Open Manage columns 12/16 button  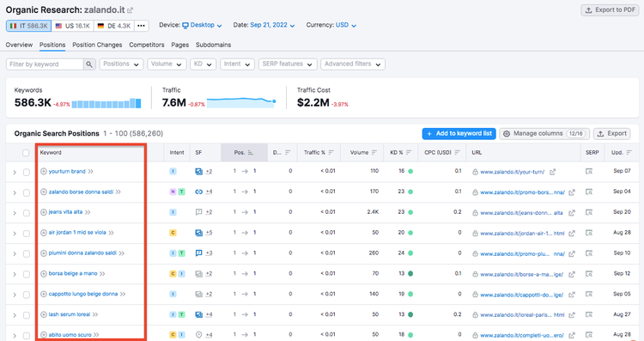(x=544, y=133)
